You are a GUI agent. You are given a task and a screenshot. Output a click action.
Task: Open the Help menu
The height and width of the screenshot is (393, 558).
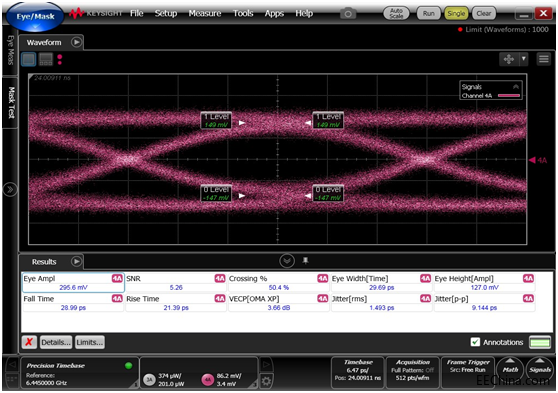(x=304, y=14)
